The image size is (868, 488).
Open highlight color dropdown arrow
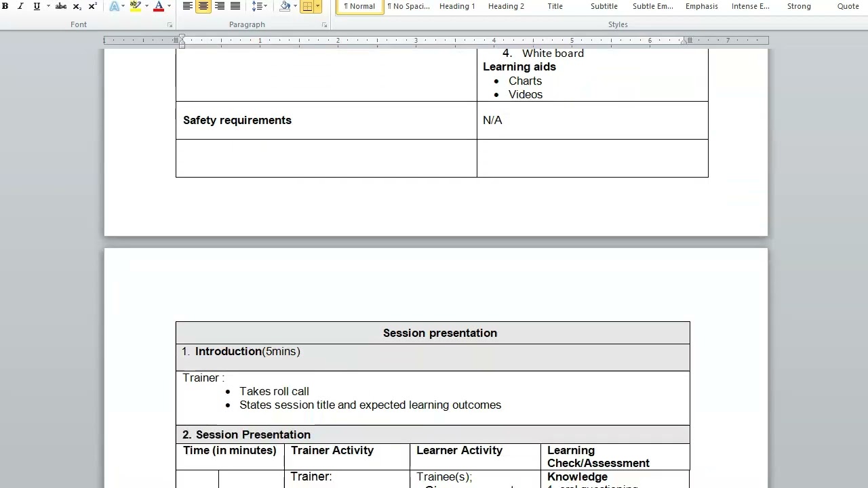point(146,6)
